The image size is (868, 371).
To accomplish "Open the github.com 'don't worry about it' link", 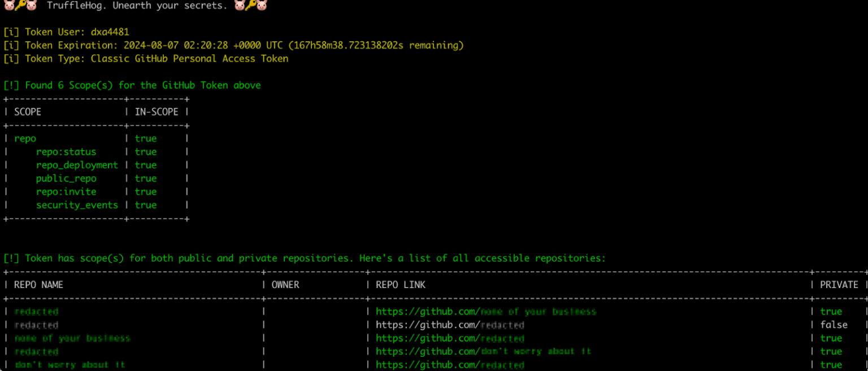I will click(483, 351).
